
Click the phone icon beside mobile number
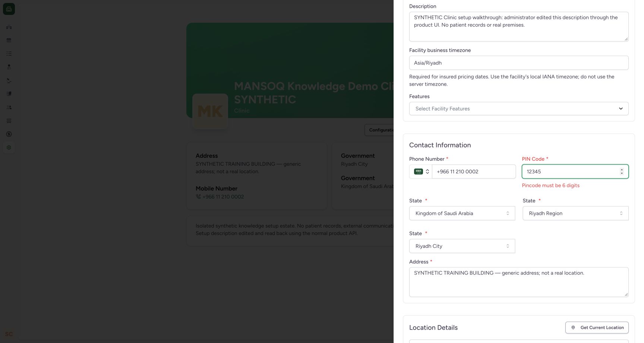(x=198, y=197)
